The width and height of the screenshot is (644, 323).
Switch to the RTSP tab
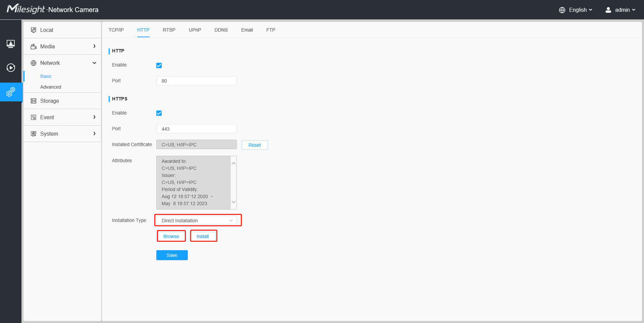[169, 30]
